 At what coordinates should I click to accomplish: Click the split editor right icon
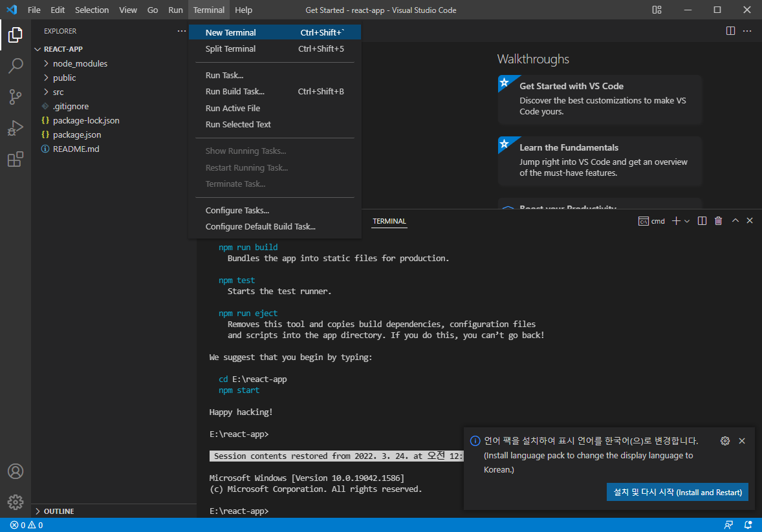point(730,31)
